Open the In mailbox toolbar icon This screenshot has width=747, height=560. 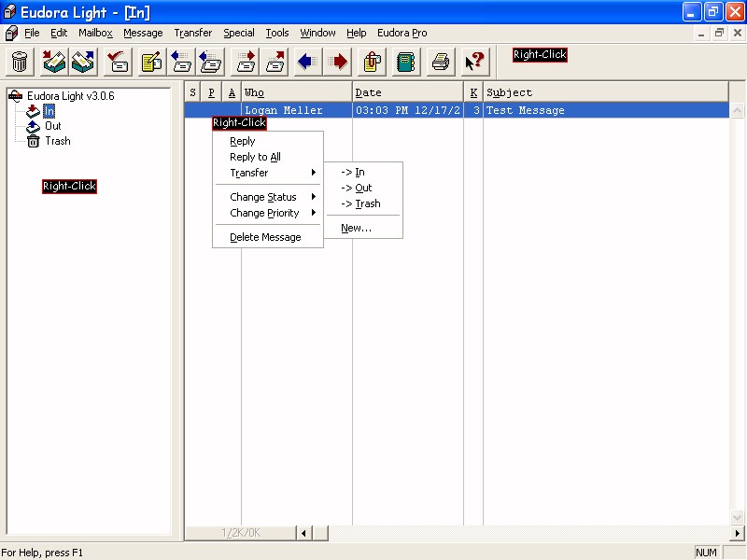click(x=54, y=62)
